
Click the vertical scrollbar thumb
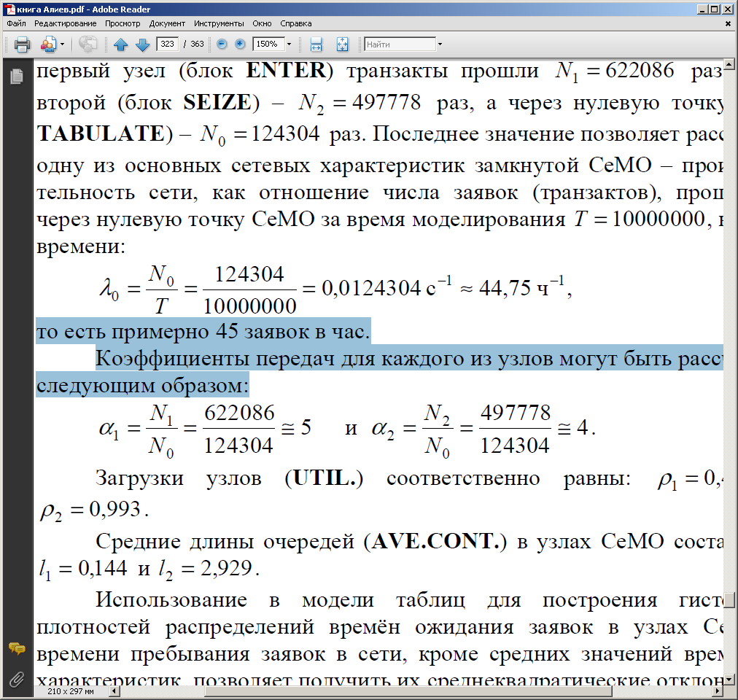tap(729, 599)
